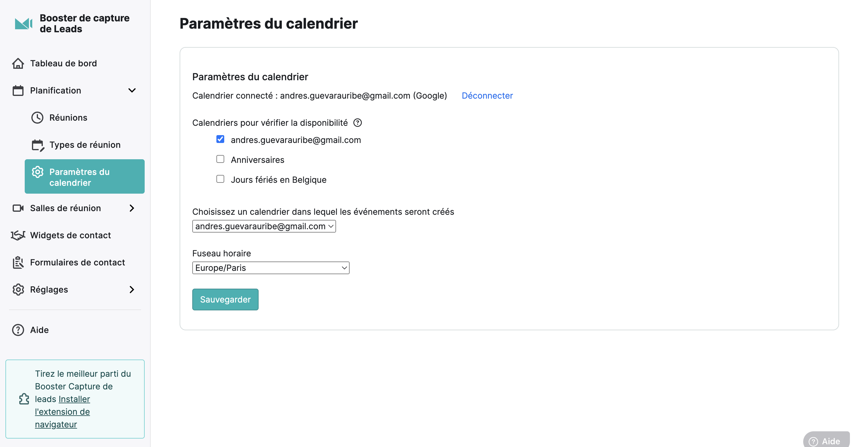
Task: Check the Jours fériés en Belgique checkbox
Action: [220, 179]
